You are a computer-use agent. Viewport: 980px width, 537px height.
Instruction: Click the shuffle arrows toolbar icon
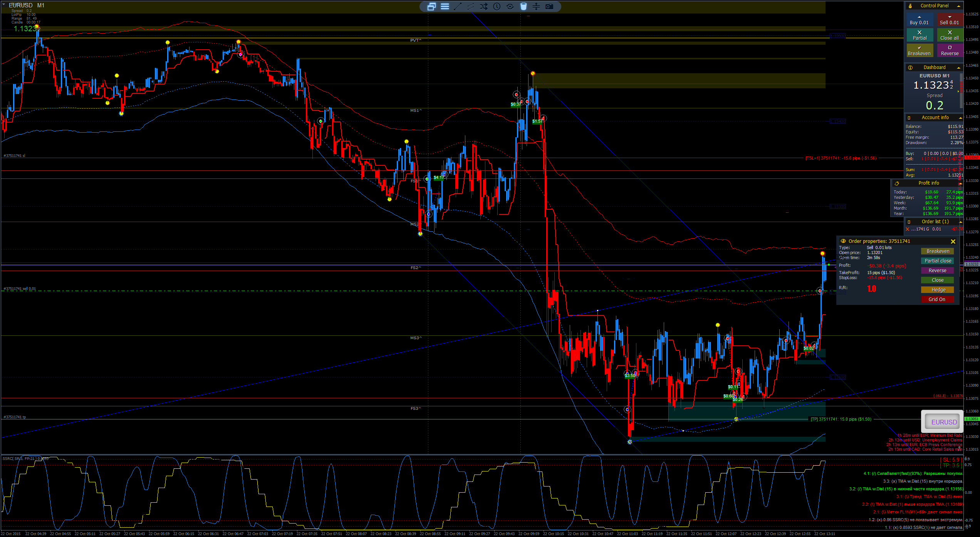[x=484, y=6]
